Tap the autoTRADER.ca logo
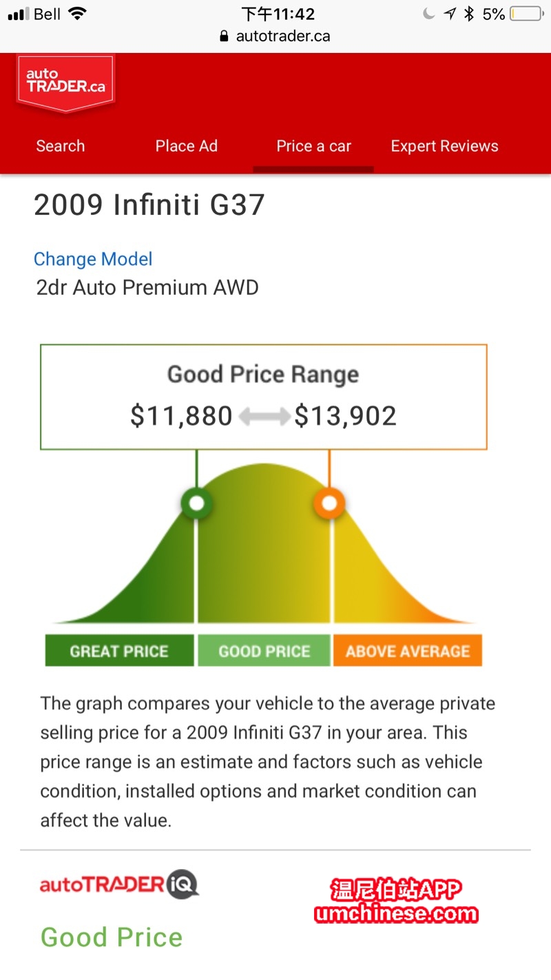This screenshot has width=551, height=980. click(65, 82)
